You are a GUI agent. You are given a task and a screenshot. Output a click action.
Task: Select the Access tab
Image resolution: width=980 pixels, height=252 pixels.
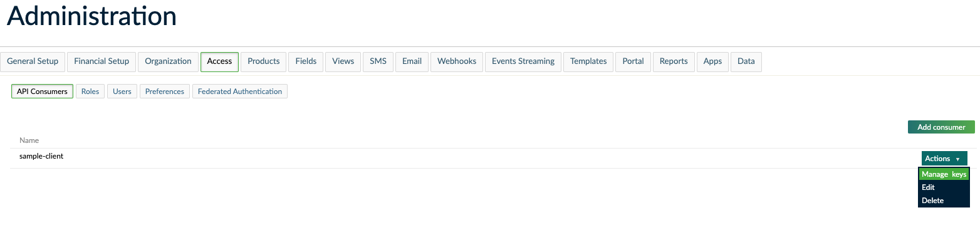pos(219,61)
